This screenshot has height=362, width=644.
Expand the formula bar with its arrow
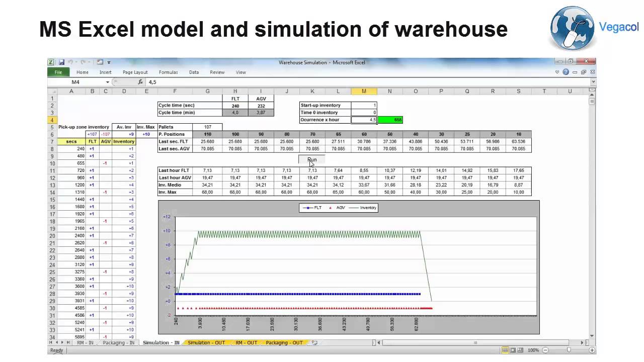pyautogui.click(x=593, y=82)
